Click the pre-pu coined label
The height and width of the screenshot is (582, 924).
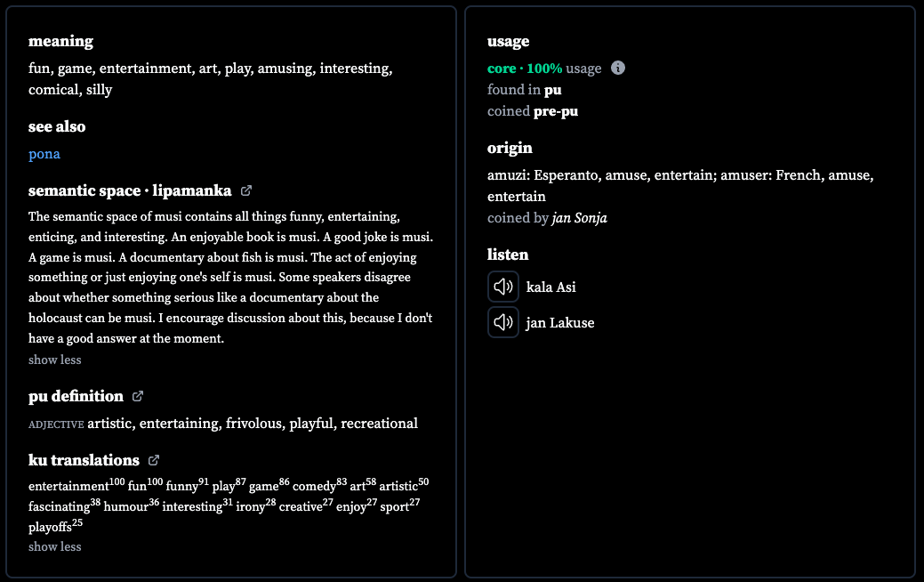pos(556,111)
